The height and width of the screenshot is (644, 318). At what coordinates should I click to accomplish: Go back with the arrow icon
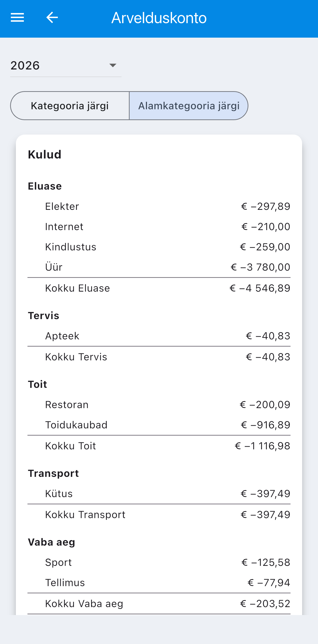(x=52, y=18)
